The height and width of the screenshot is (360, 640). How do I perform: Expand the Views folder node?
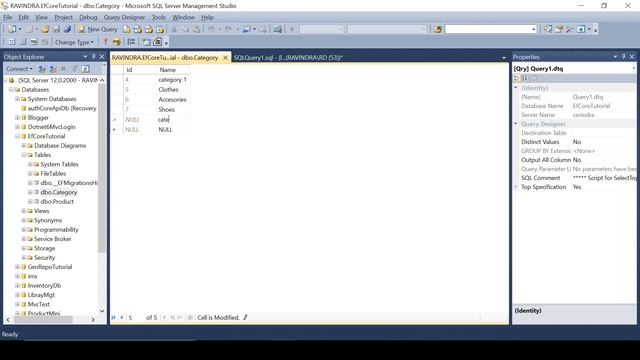24,211
